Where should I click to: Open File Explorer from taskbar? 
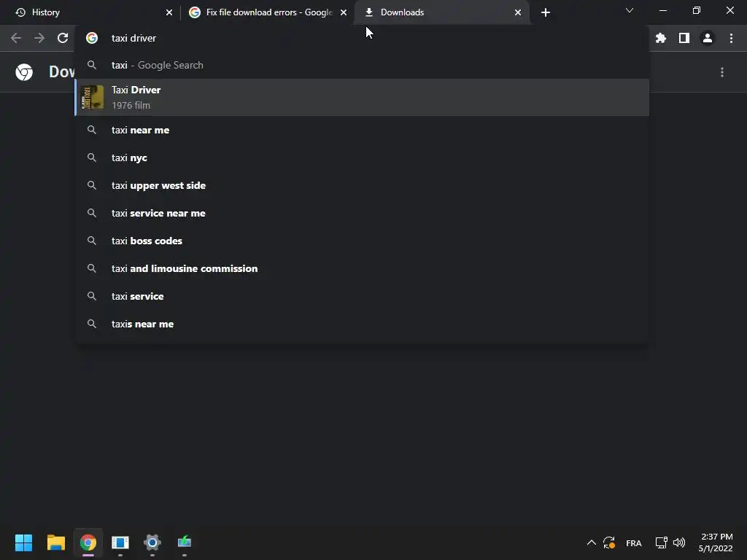pos(55,542)
